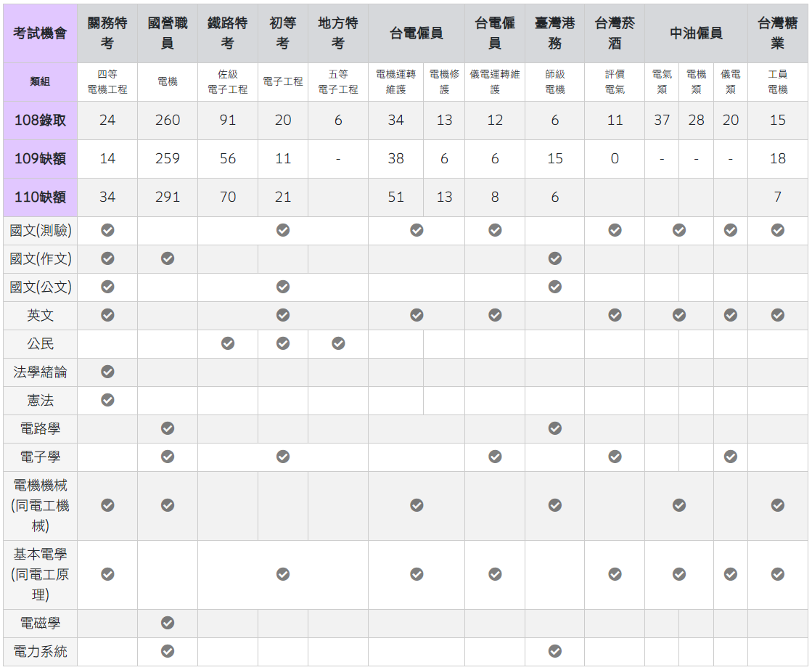
Task: Click the 電磁學 checkmark under 國營職員
Action: (168, 623)
